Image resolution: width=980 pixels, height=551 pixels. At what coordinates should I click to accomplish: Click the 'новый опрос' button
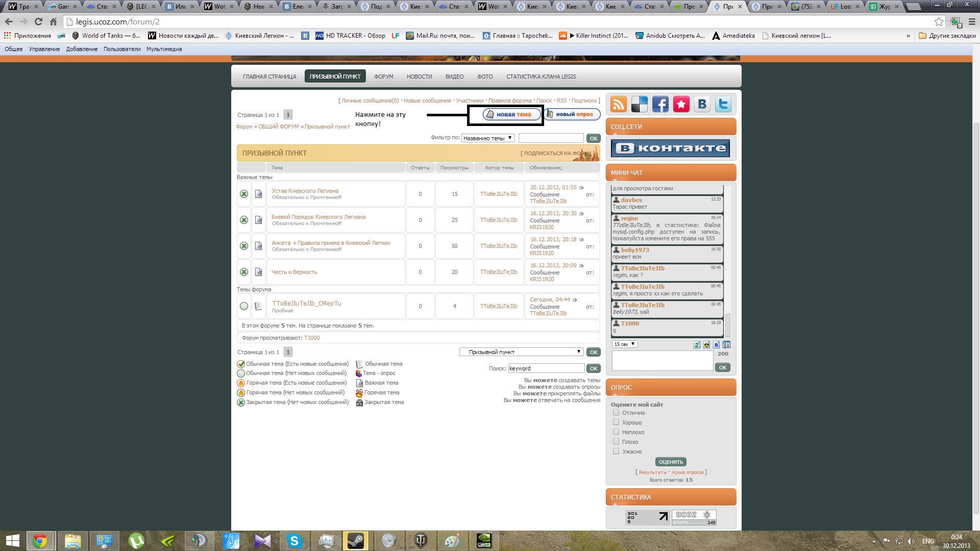(572, 114)
